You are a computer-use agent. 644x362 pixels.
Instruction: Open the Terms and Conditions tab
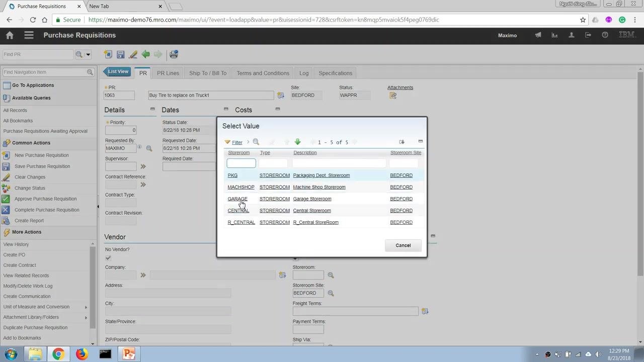pyautogui.click(x=263, y=73)
